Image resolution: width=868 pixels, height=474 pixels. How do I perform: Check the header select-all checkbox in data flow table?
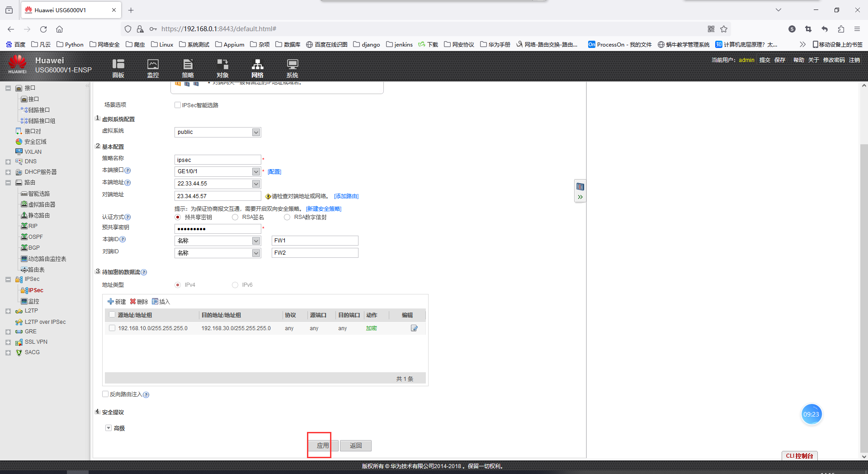pos(112,315)
